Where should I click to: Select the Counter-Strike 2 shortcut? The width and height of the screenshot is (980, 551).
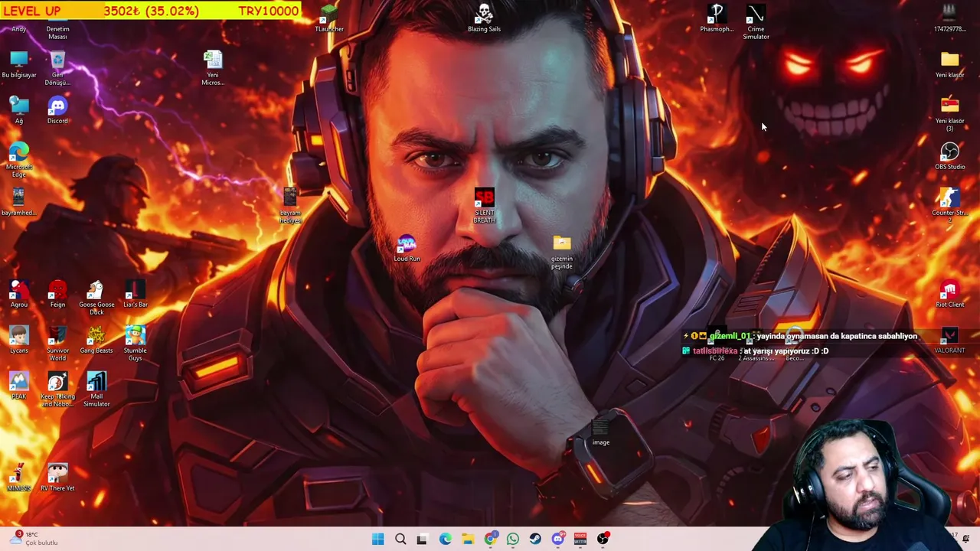click(x=949, y=207)
